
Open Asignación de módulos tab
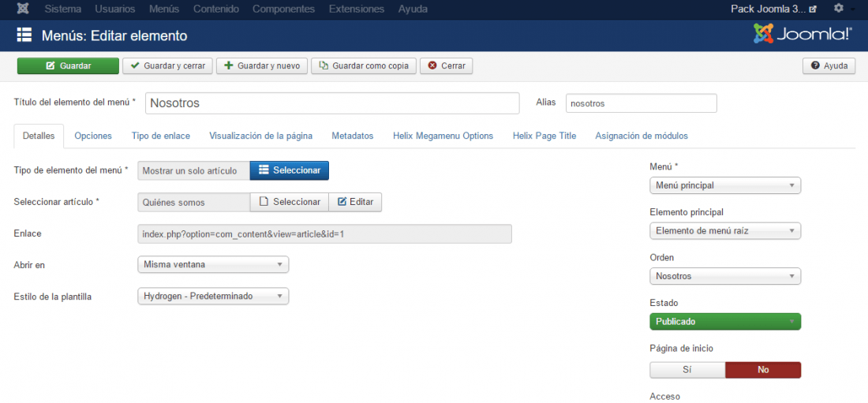pyautogui.click(x=642, y=136)
